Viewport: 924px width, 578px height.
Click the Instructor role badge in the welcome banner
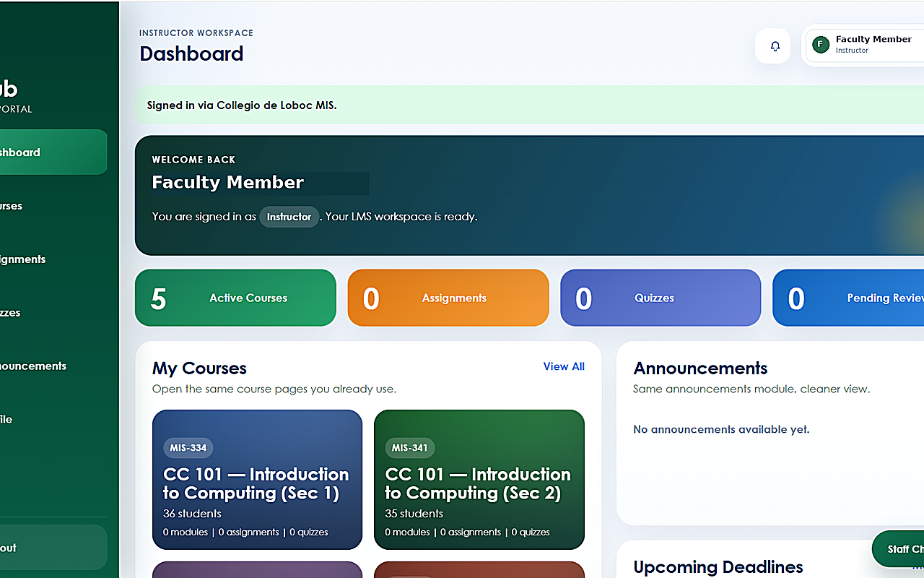click(289, 217)
